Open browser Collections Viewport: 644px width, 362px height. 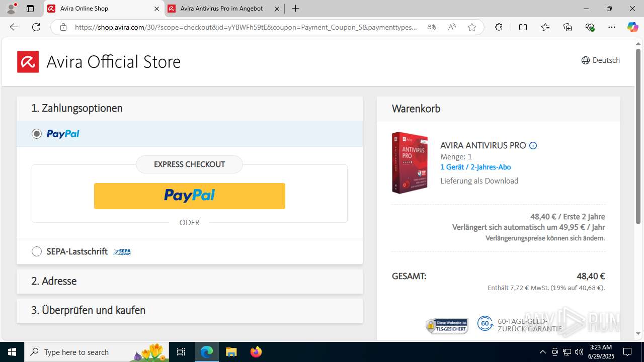pos(568,27)
